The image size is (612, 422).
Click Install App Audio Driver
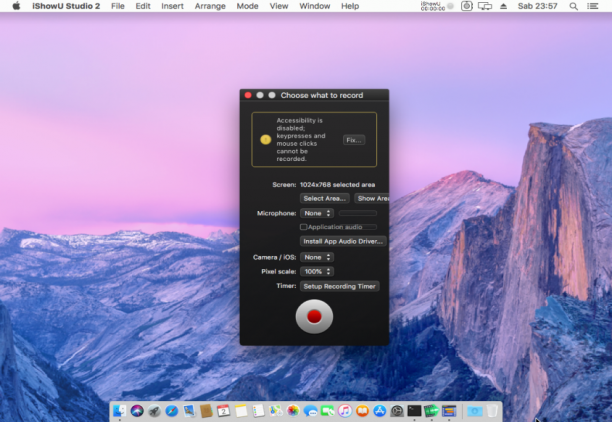click(x=343, y=241)
